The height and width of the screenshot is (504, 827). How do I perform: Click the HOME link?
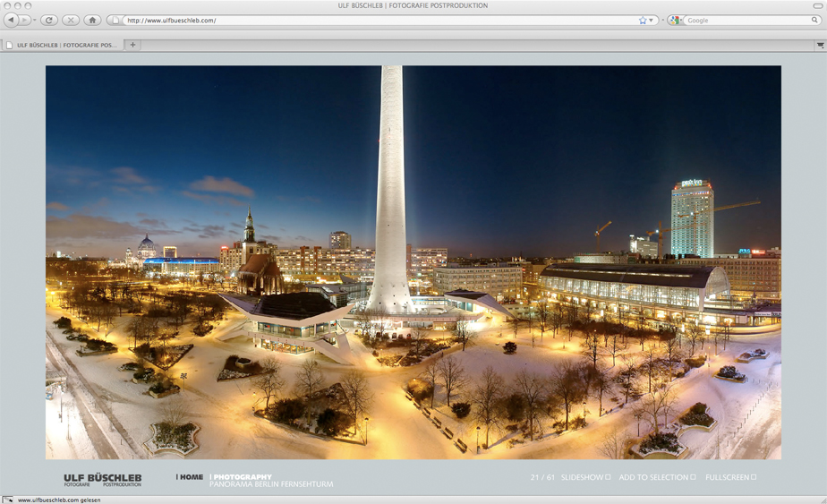191,477
